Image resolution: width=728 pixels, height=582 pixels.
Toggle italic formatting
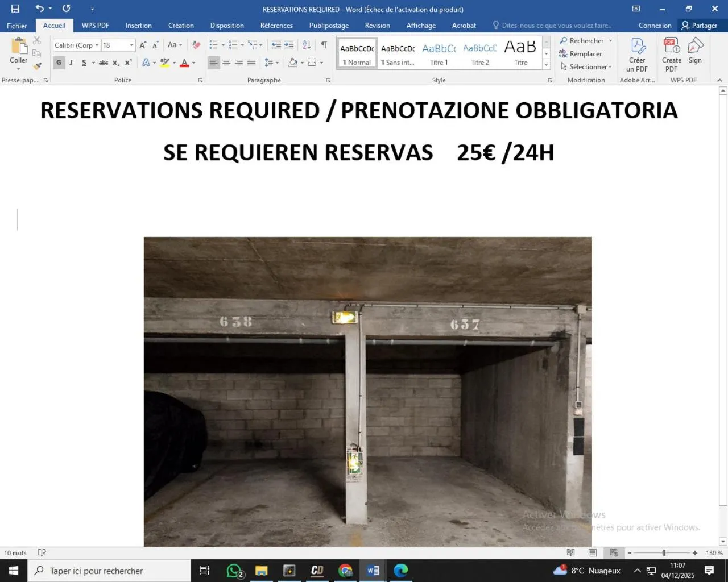click(71, 63)
